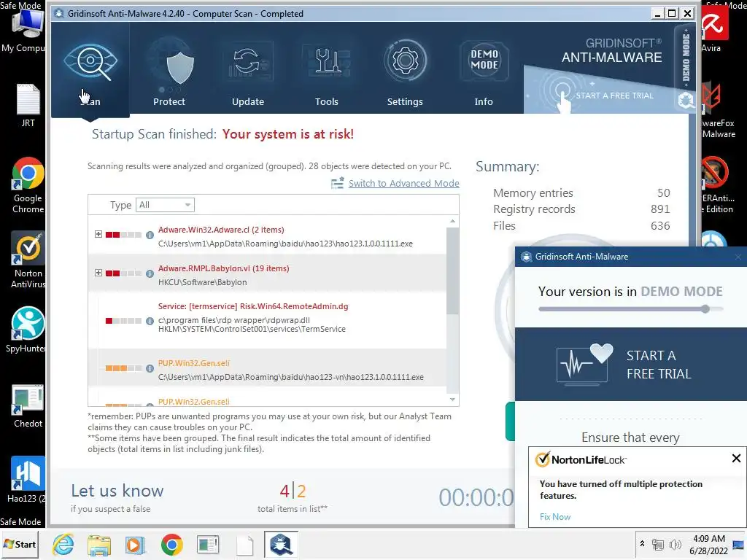Open Avira desktop icon

713,29
